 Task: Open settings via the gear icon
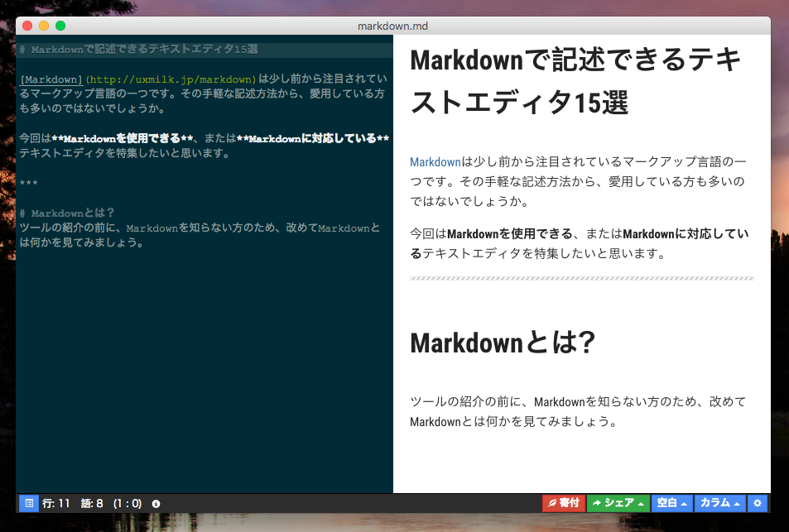[758, 503]
